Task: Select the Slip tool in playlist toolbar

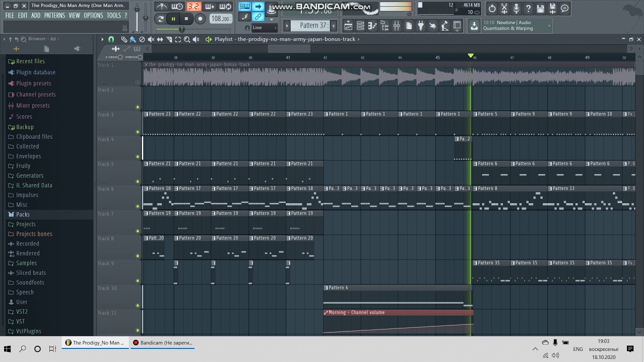Action: (x=160, y=39)
